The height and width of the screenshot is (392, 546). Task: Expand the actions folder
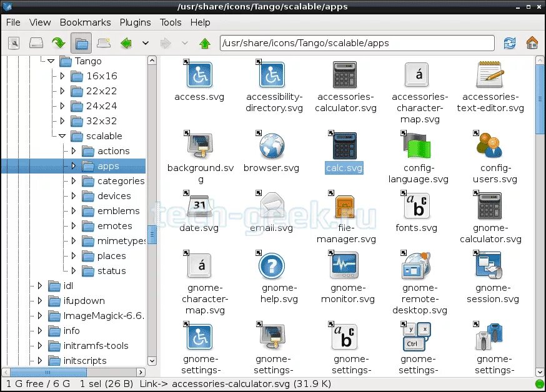(x=74, y=151)
